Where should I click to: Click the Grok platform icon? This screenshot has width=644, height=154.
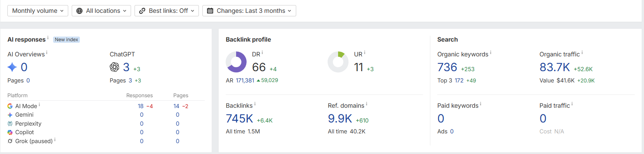pyautogui.click(x=10, y=141)
